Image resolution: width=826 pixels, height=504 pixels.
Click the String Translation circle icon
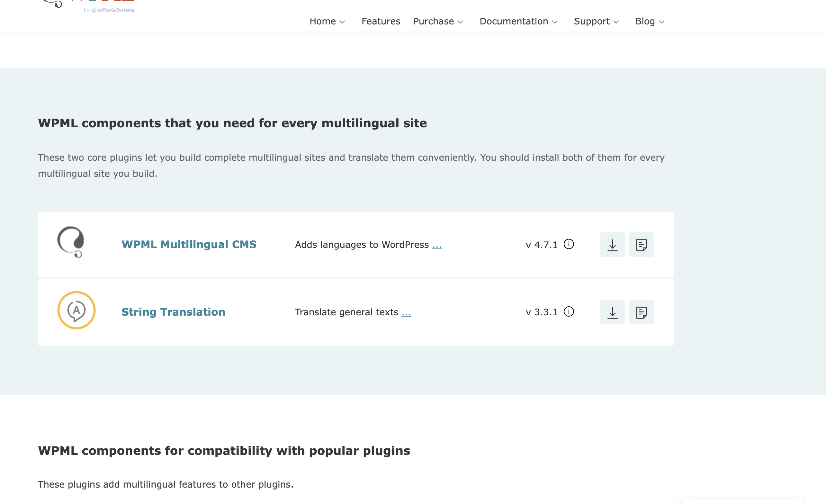[76, 310]
